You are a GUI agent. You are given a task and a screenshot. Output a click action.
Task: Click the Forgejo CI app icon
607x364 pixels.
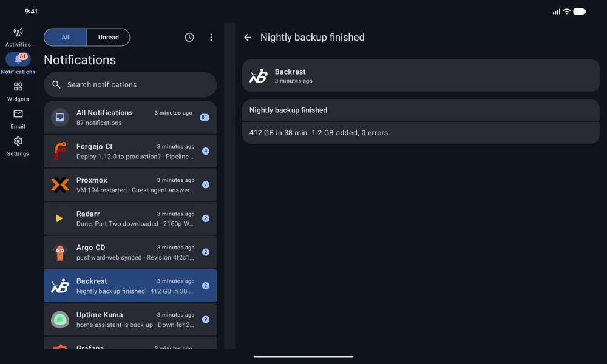click(x=60, y=151)
